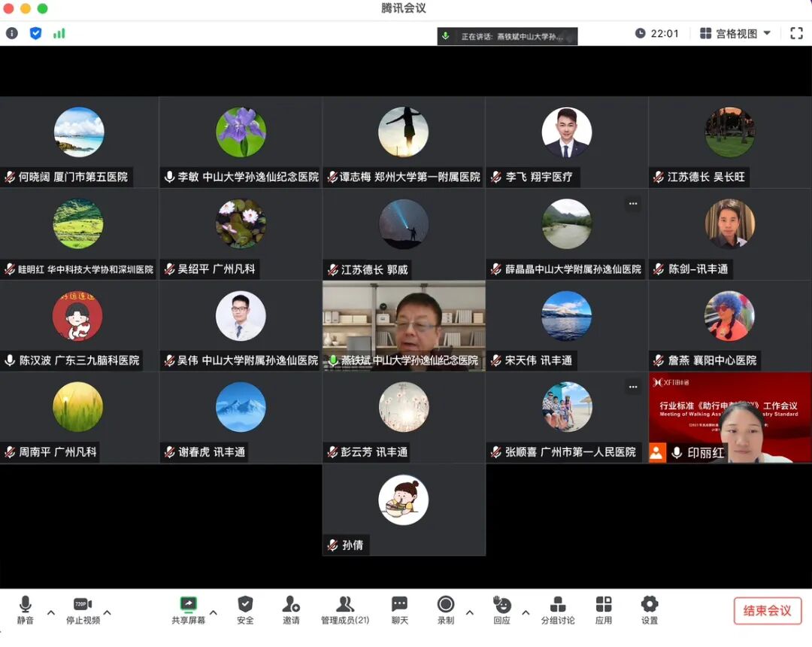Expand audio options arrow next to 静音
This screenshot has width=812, height=647.
point(51,613)
